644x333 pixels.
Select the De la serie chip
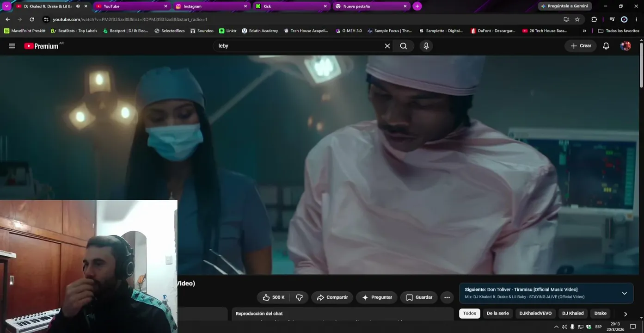(497, 314)
